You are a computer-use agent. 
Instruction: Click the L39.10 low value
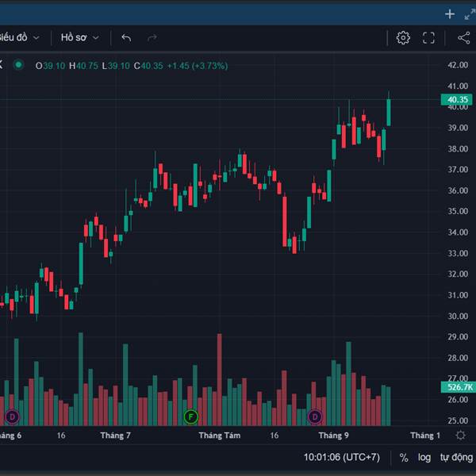[116, 66]
